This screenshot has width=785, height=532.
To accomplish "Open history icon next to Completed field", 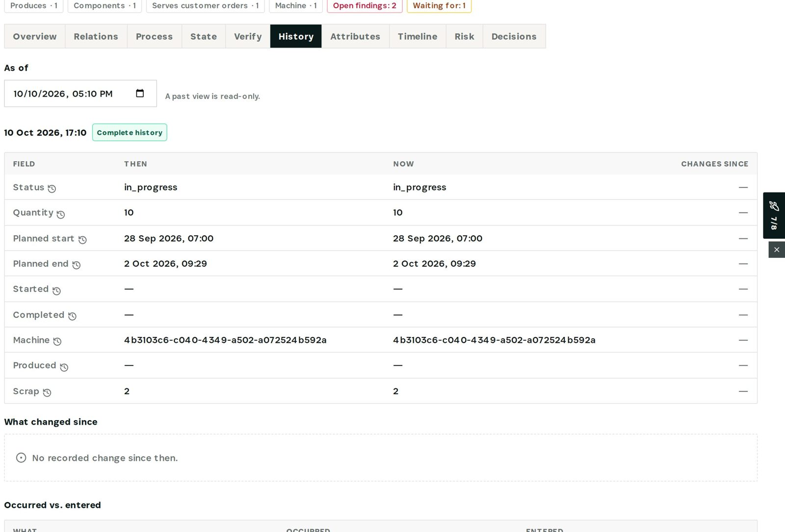I will 72,316.
